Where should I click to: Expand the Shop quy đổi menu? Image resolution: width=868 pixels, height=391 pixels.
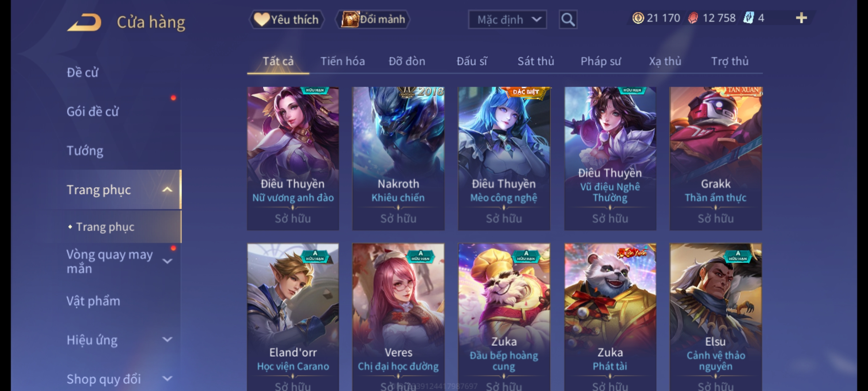167,379
